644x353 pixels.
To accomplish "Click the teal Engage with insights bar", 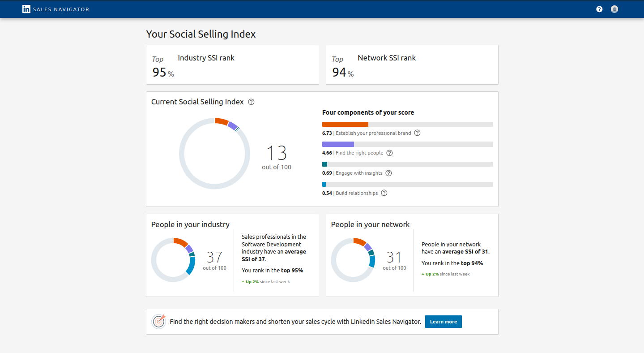I will 324,164.
